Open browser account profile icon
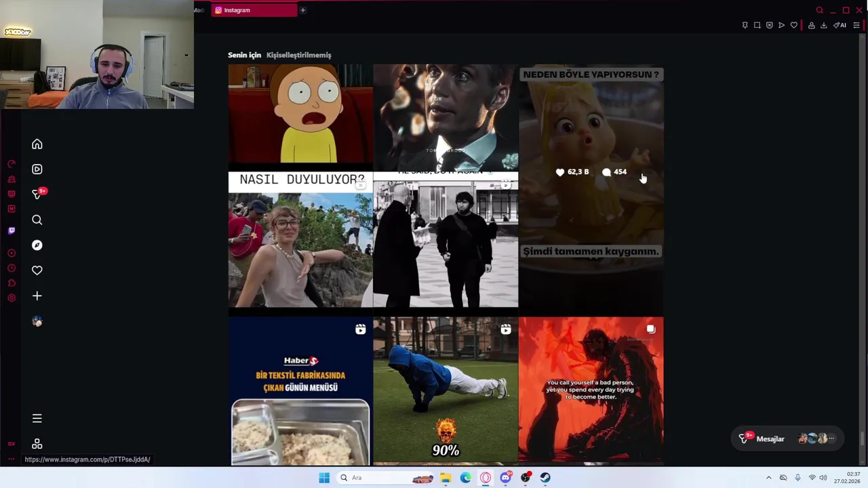 click(811, 25)
